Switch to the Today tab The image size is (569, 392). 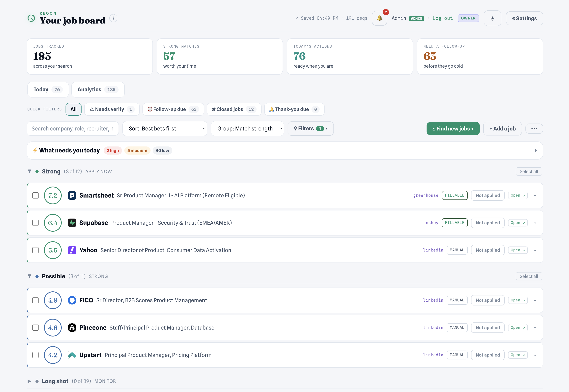(x=48, y=89)
